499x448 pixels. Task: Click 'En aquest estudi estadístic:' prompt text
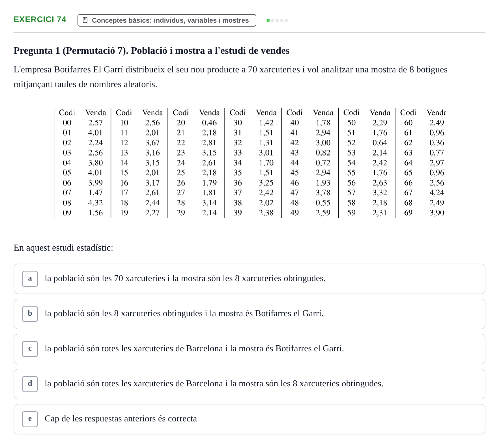pyautogui.click(x=63, y=248)
